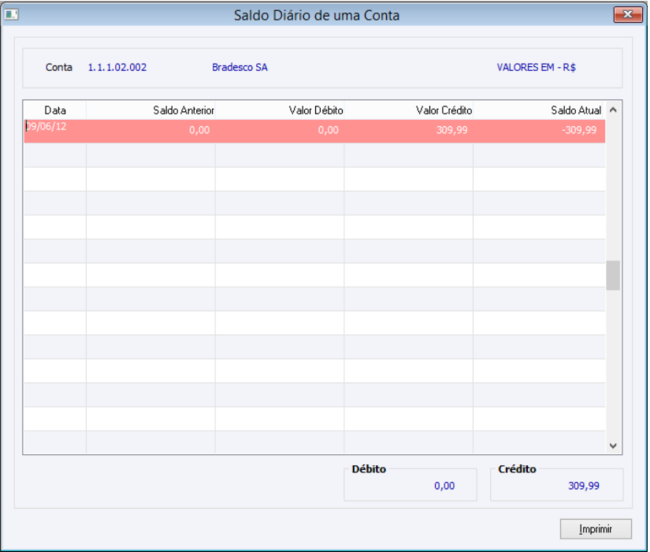Select the Valor Crédito column header
The width and height of the screenshot is (650, 552).
coord(409,110)
